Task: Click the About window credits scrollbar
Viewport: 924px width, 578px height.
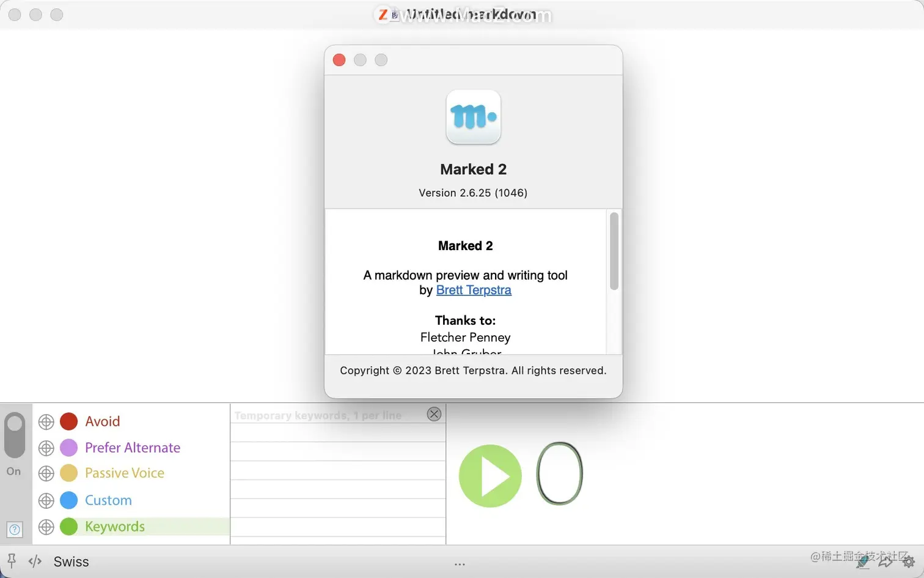Action: [x=614, y=251]
